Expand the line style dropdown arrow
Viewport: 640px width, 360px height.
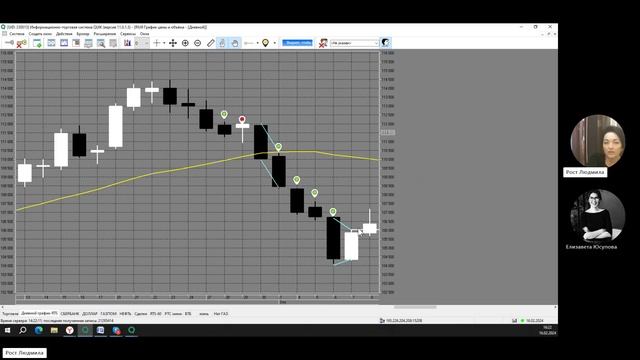[258, 43]
